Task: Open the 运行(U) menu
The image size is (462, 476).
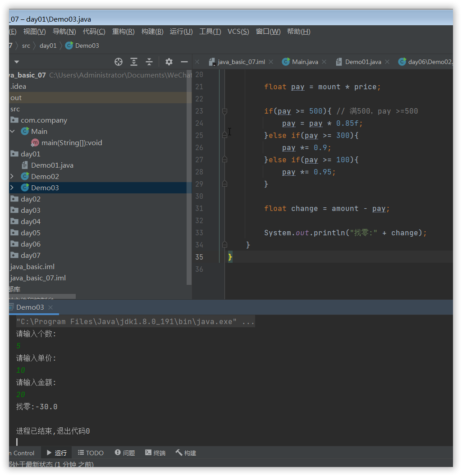Action: pos(181,32)
